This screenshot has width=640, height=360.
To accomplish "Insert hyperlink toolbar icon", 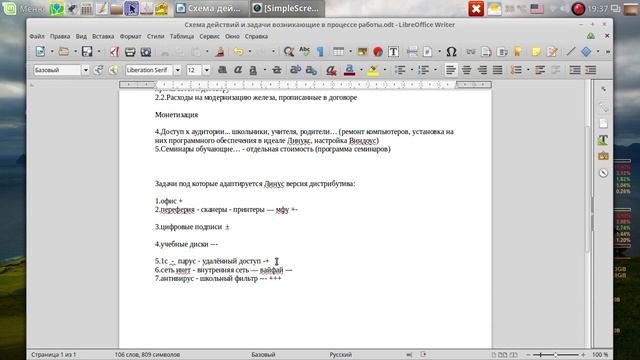I will click(x=471, y=51).
